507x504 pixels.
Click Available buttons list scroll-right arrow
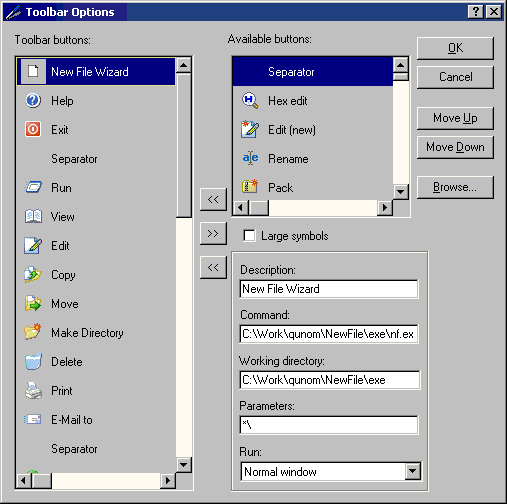click(x=385, y=208)
